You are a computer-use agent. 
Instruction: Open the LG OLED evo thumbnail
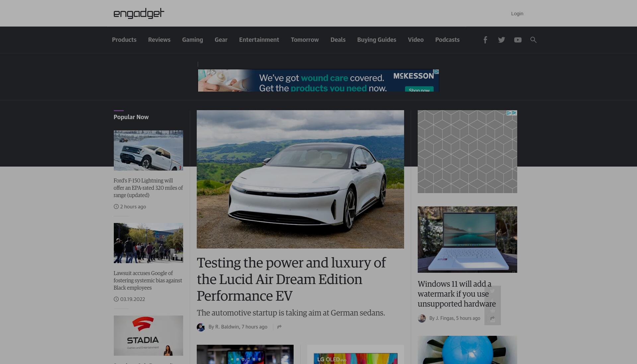tap(355, 354)
